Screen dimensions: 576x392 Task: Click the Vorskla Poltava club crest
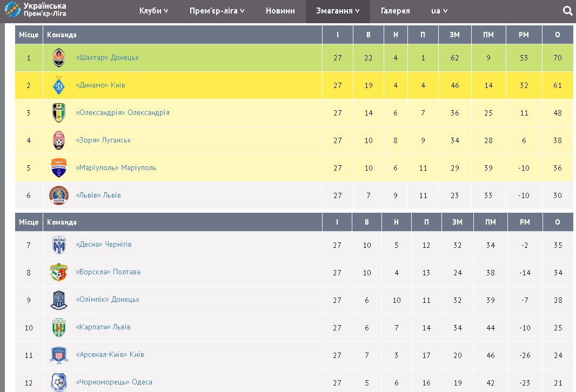[x=59, y=273]
